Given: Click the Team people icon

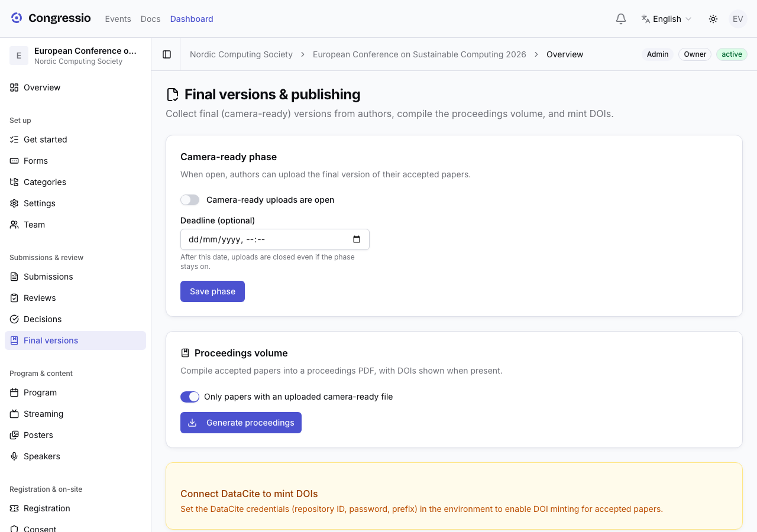Looking at the screenshot, I should pos(14,225).
